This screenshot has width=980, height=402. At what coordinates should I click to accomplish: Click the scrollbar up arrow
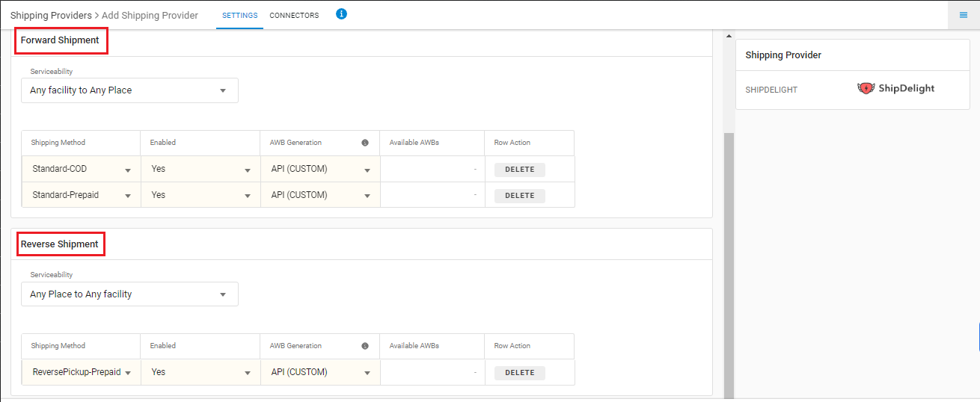[729, 36]
